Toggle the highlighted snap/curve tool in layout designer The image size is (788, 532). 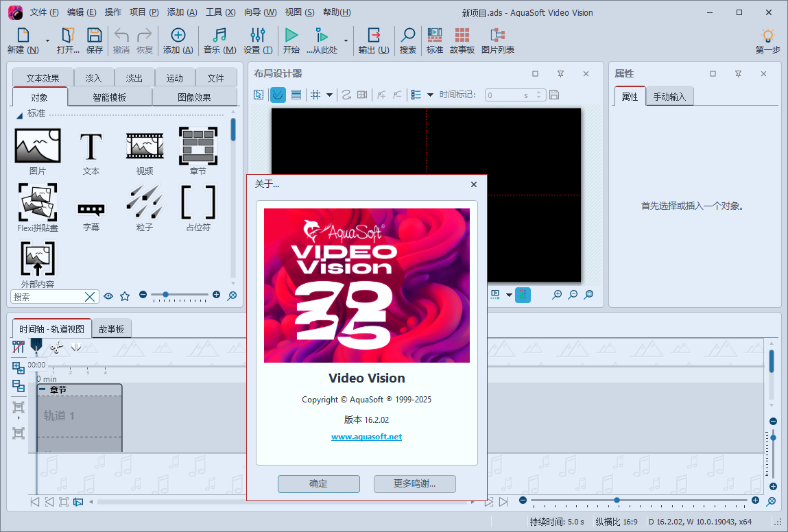(278, 95)
